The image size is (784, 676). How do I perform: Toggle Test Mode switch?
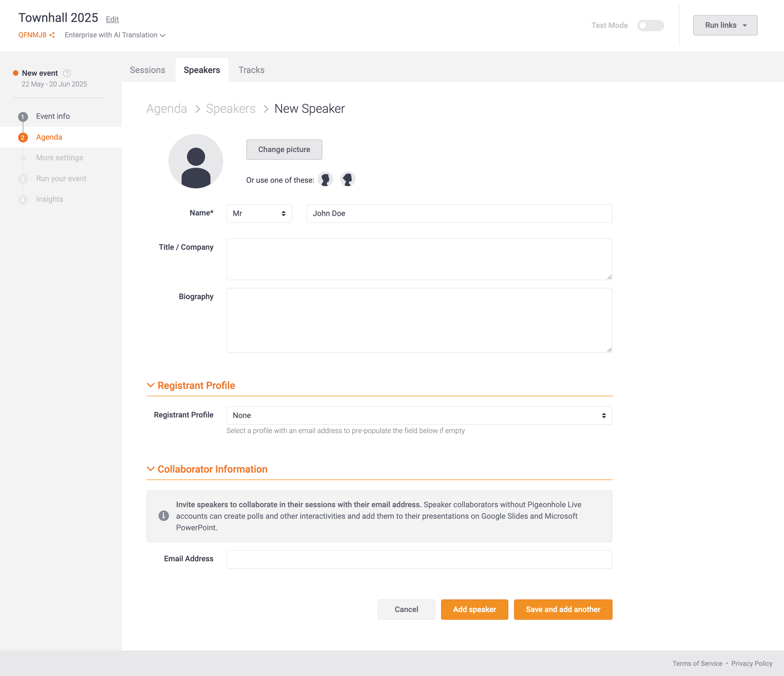pyautogui.click(x=650, y=25)
